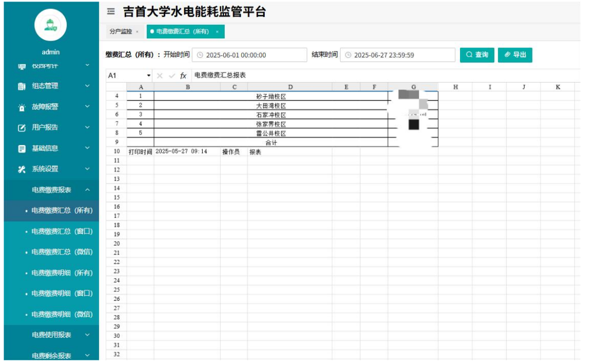
Task: Select the 大田湾校区 cell
Action: 271,106
